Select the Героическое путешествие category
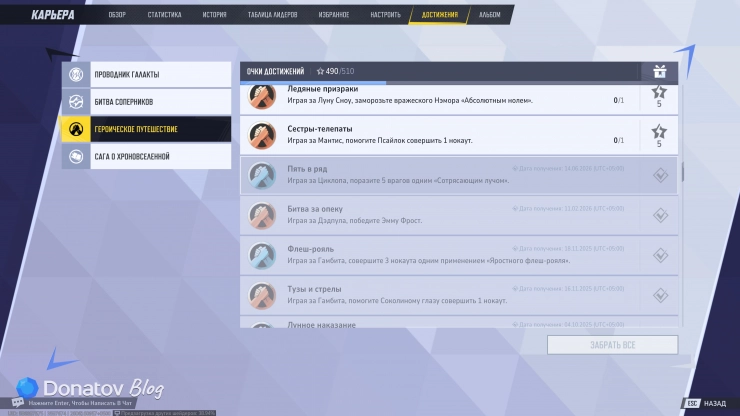 point(146,129)
